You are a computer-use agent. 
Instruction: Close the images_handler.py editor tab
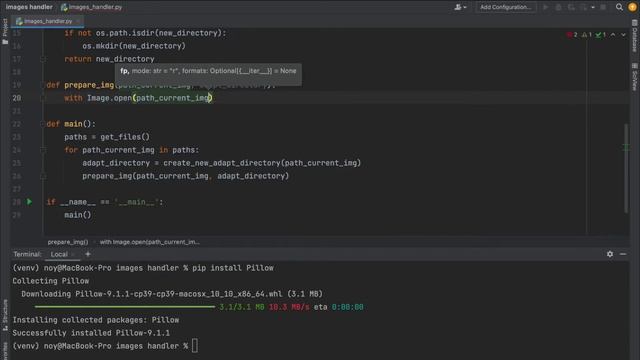[x=78, y=21]
